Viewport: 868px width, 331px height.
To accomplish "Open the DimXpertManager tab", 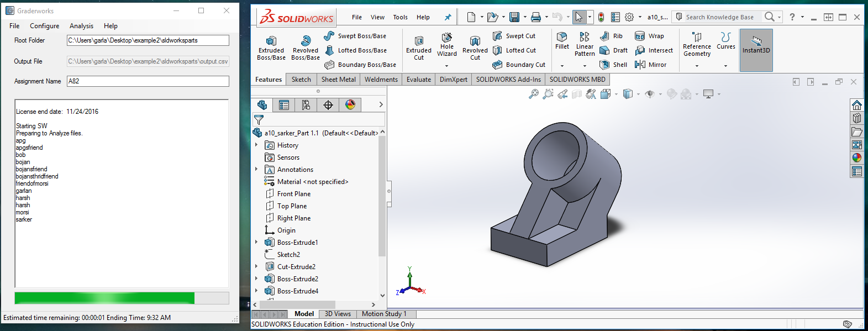I will [328, 105].
